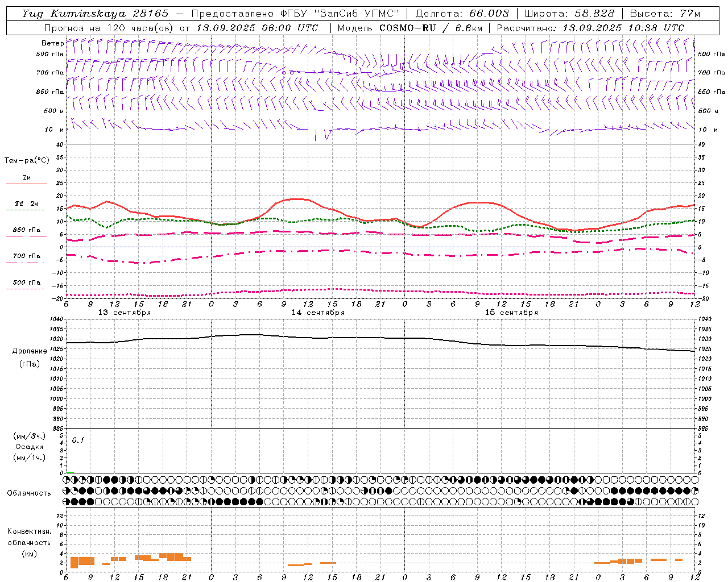Click the station title Yug_Kuminskaya_28165
728x582 pixels.
coord(95,14)
